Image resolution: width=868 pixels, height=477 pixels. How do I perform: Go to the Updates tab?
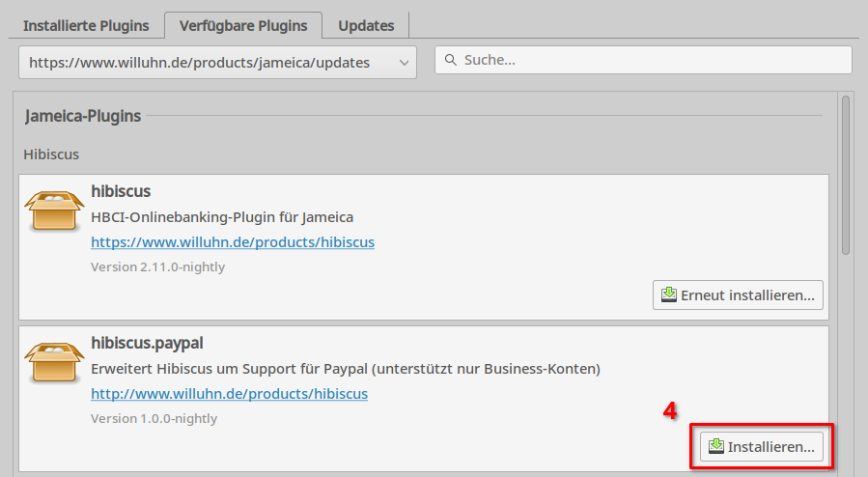click(366, 25)
